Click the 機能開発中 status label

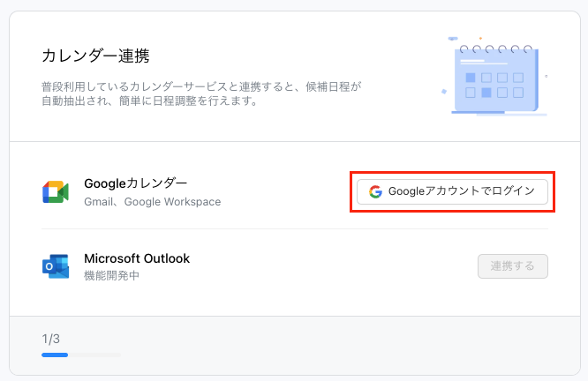tap(111, 275)
